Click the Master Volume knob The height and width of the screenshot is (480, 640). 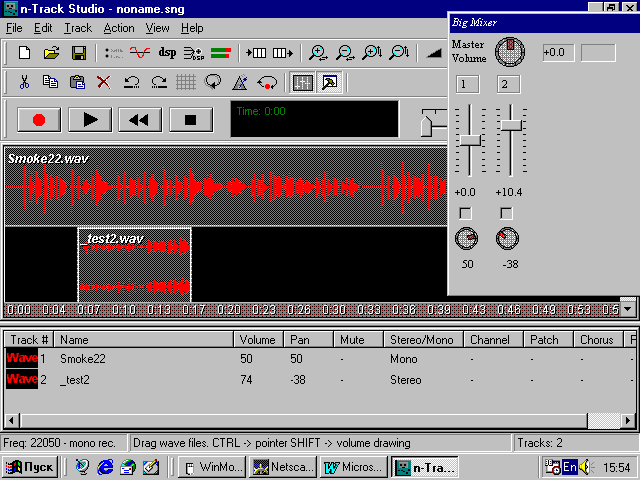click(x=510, y=52)
